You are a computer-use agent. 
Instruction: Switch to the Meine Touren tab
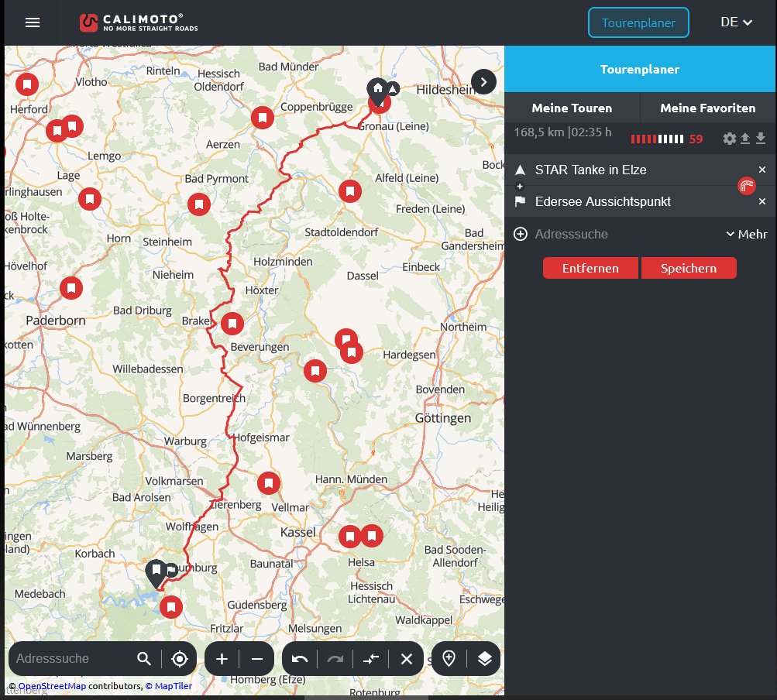point(572,108)
